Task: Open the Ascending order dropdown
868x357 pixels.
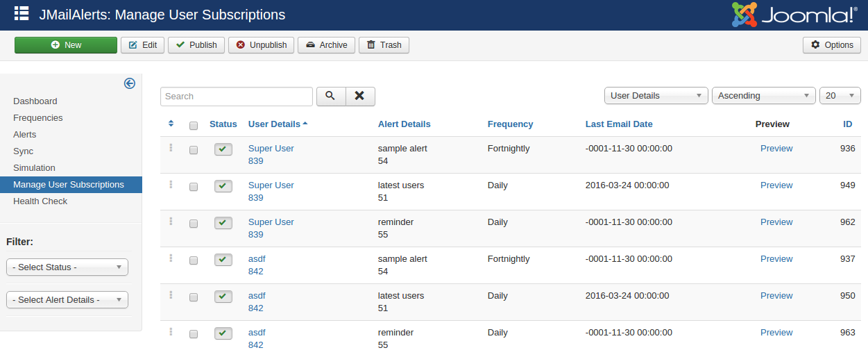Action: click(x=764, y=96)
